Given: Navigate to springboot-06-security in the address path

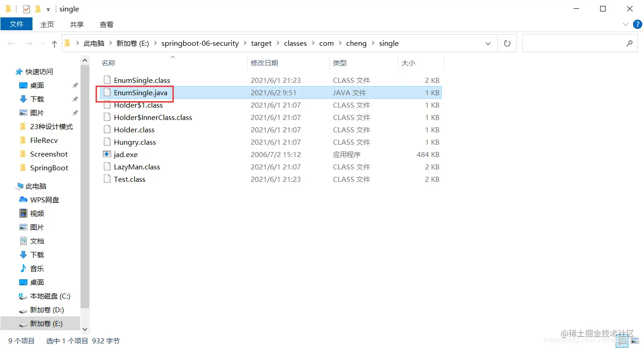Looking at the screenshot, I should pyautogui.click(x=200, y=43).
